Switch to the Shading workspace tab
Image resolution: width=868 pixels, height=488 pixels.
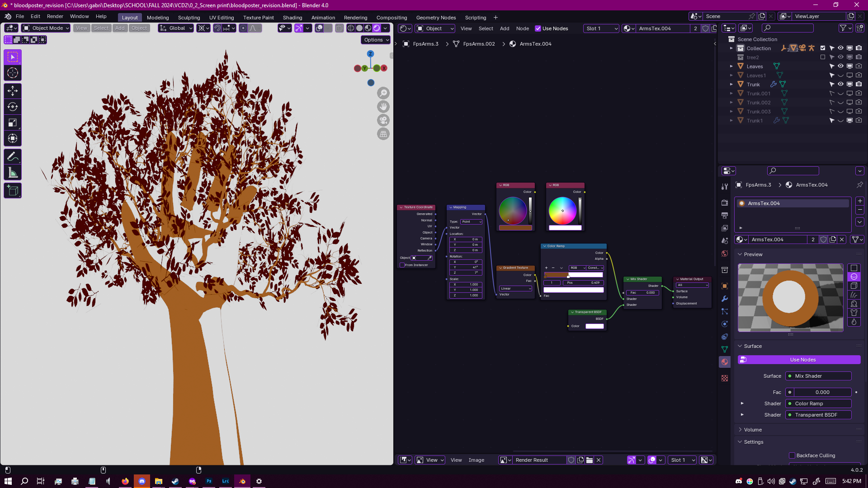click(x=292, y=18)
